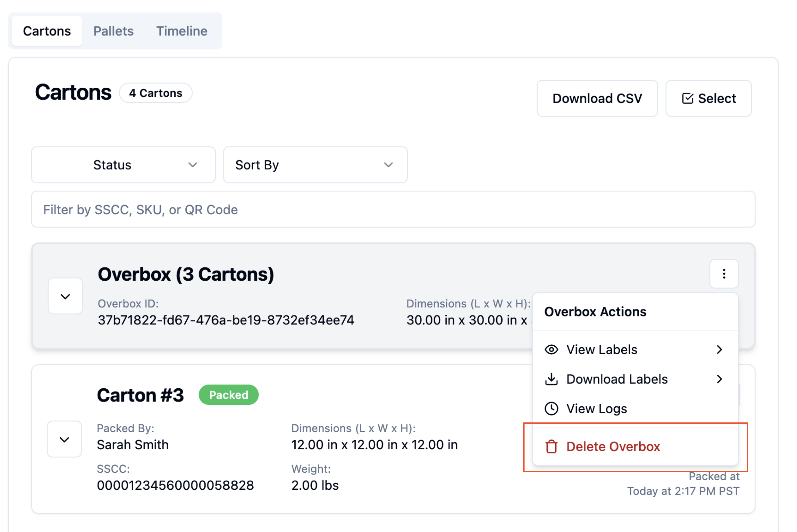Switch to the Timeline tab

pos(181,31)
